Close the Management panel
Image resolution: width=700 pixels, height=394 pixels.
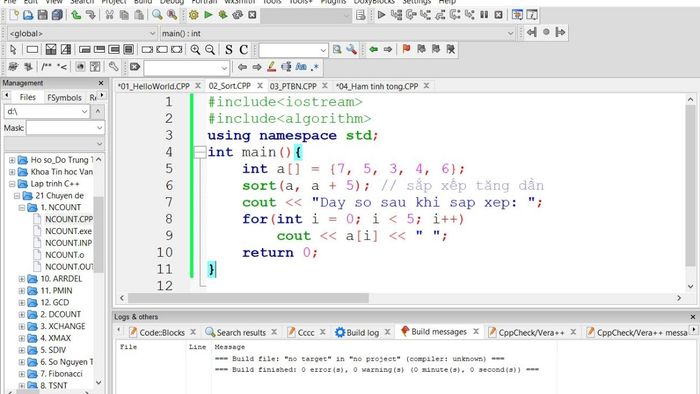[x=101, y=83]
